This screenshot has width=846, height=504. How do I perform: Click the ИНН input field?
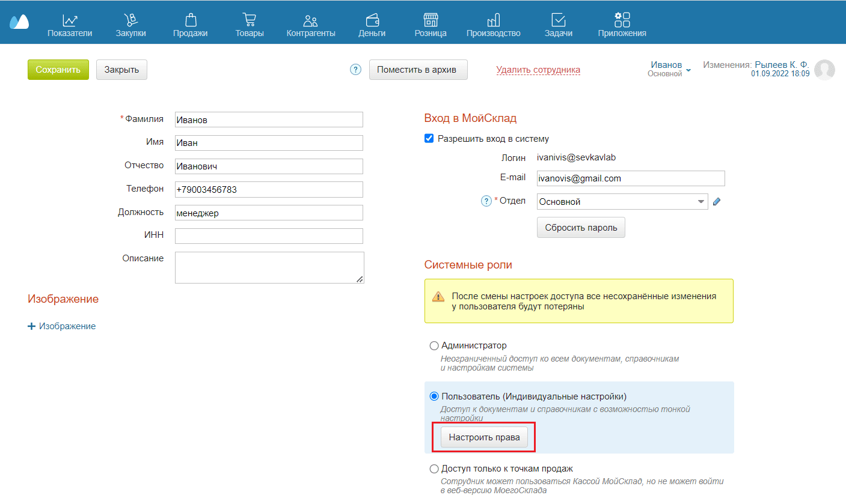pyautogui.click(x=269, y=236)
